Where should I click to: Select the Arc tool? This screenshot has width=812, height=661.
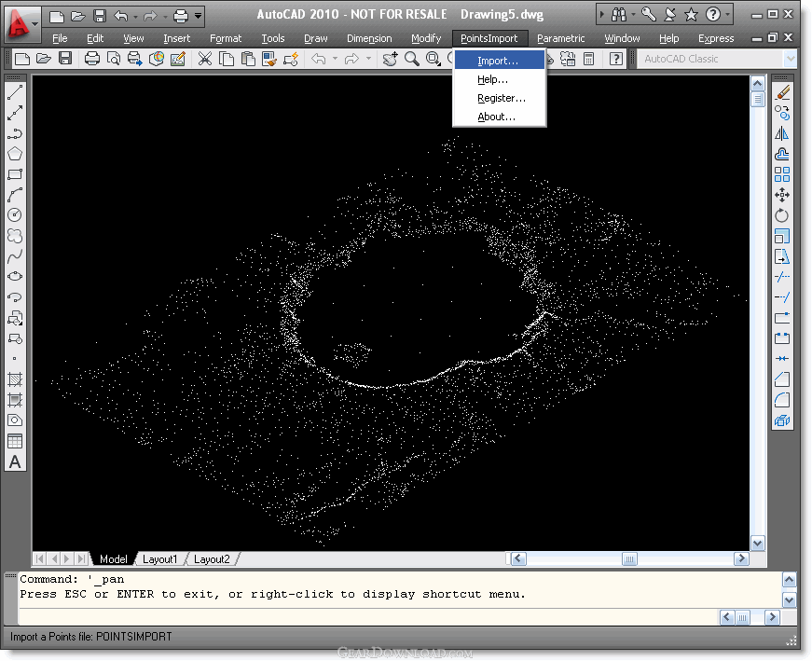(15, 195)
